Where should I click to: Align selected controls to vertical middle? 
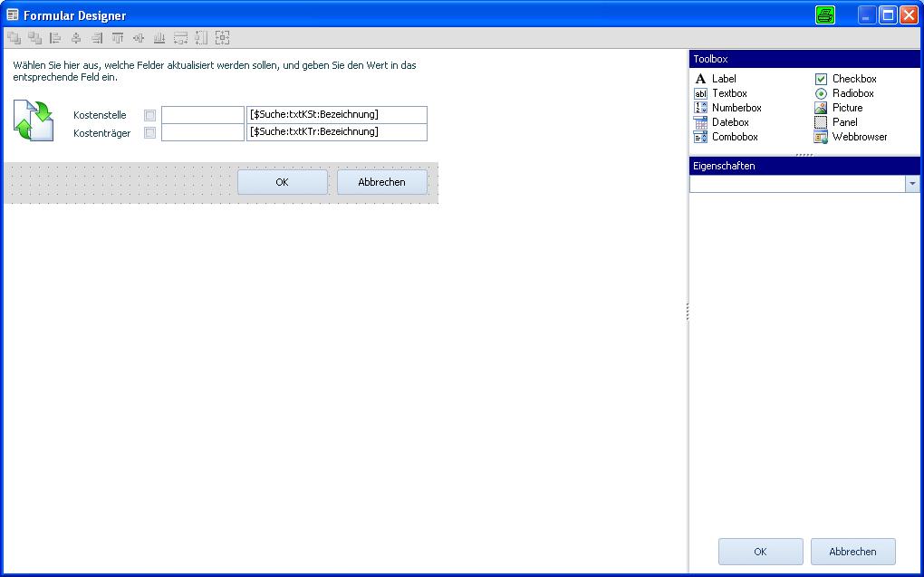[x=139, y=38]
